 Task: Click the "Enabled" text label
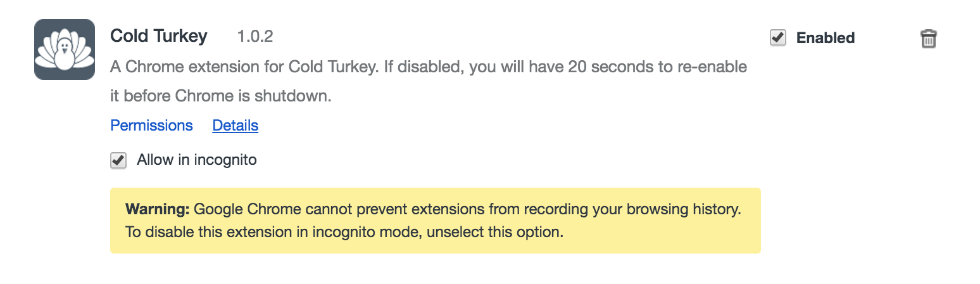tap(826, 38)
